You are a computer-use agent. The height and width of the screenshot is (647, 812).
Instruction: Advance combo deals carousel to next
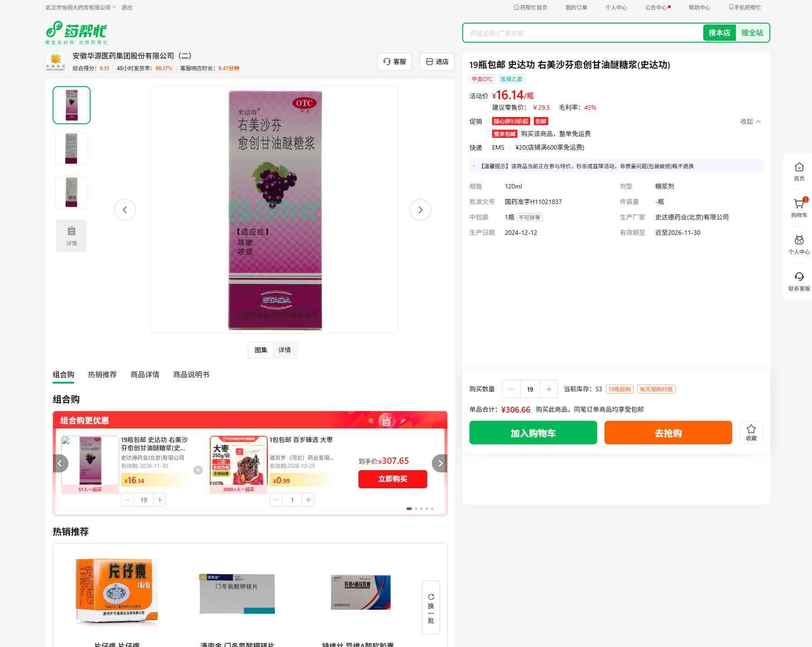440,463
